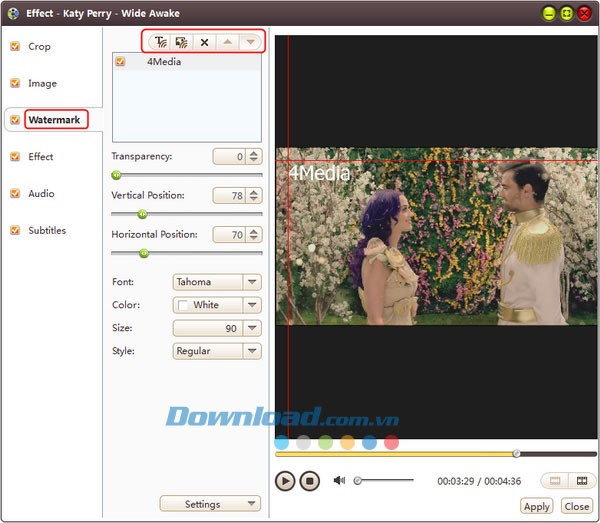The height and width of the screenshot is (523, 600).
Task: Move watermark down in list
Action: coord(250,42)
